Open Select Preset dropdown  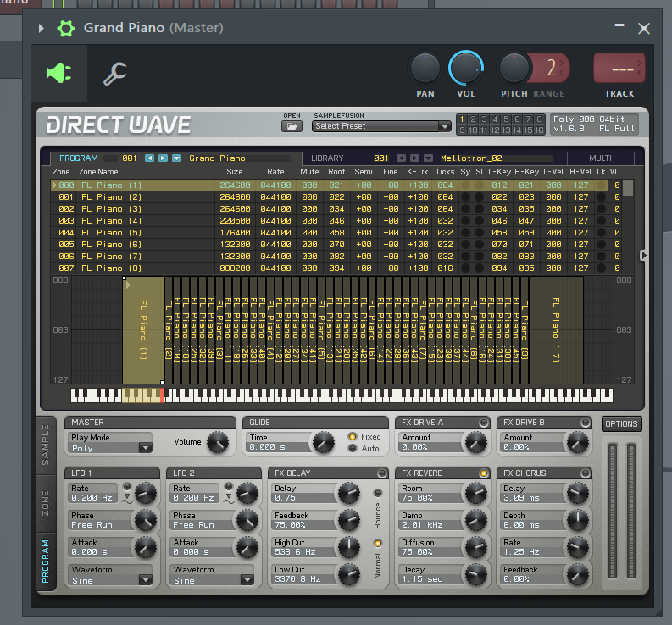click(381, 126)
